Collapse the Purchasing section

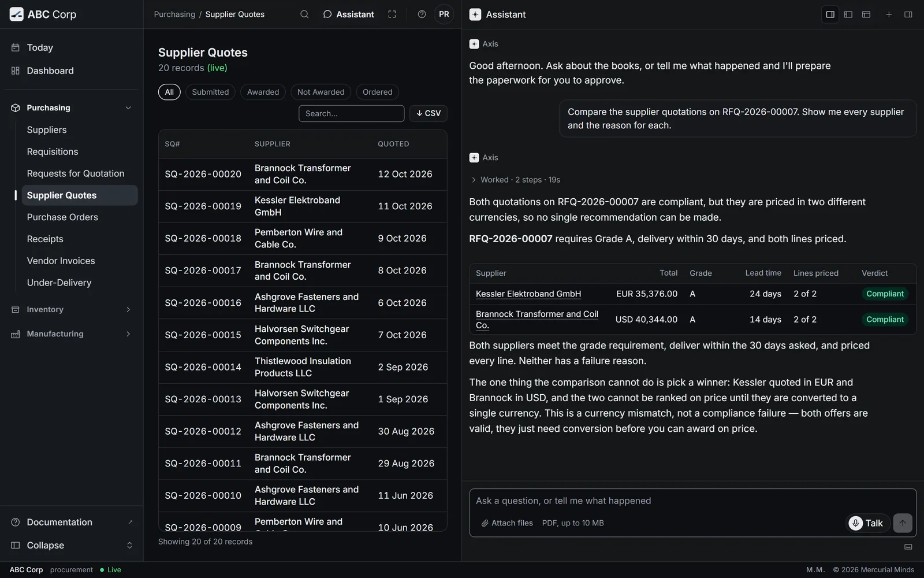72,108
